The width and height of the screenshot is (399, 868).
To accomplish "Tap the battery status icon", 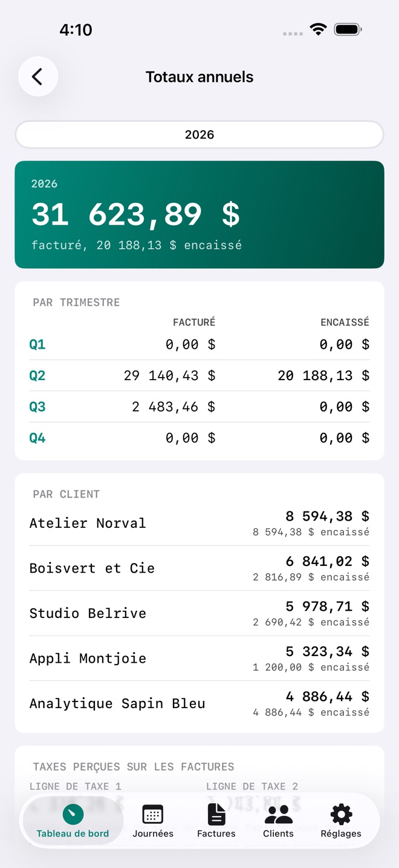I will [x=348, y=29].
